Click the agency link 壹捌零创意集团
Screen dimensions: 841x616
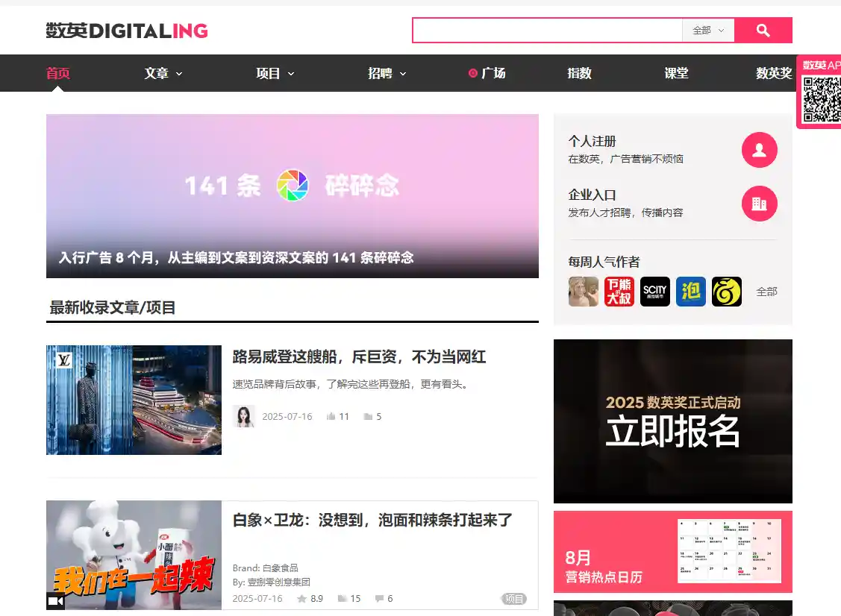point(278,582)
